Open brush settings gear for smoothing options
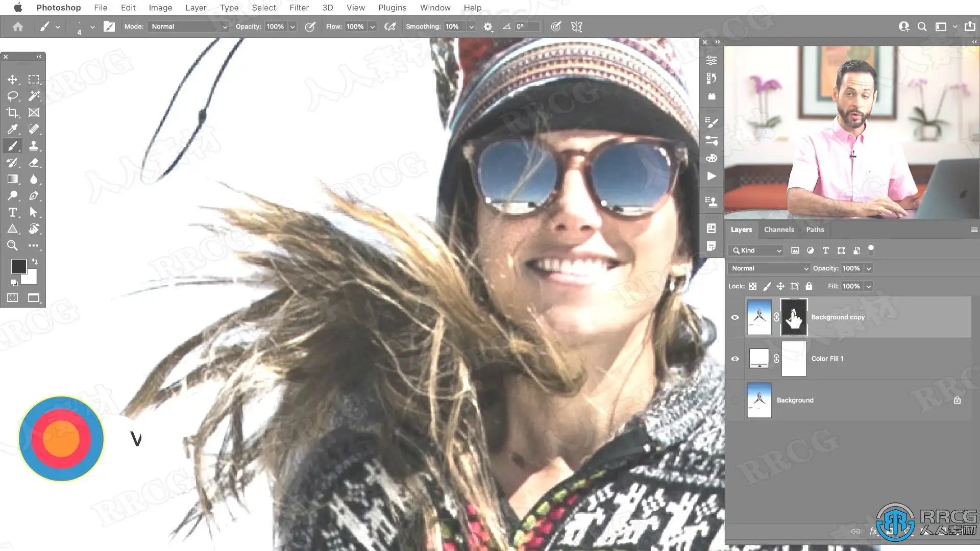 coord(488,27)
